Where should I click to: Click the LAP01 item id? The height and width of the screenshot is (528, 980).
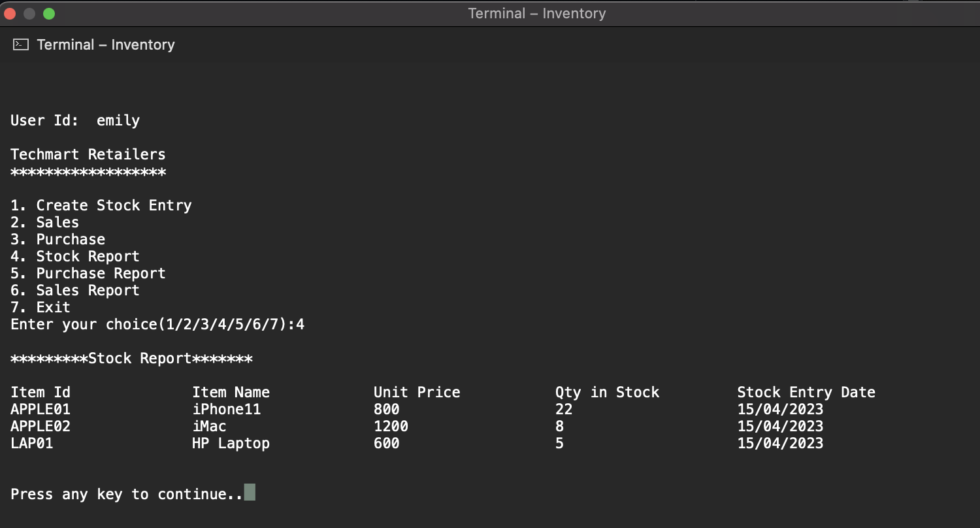tap(32, 444)
